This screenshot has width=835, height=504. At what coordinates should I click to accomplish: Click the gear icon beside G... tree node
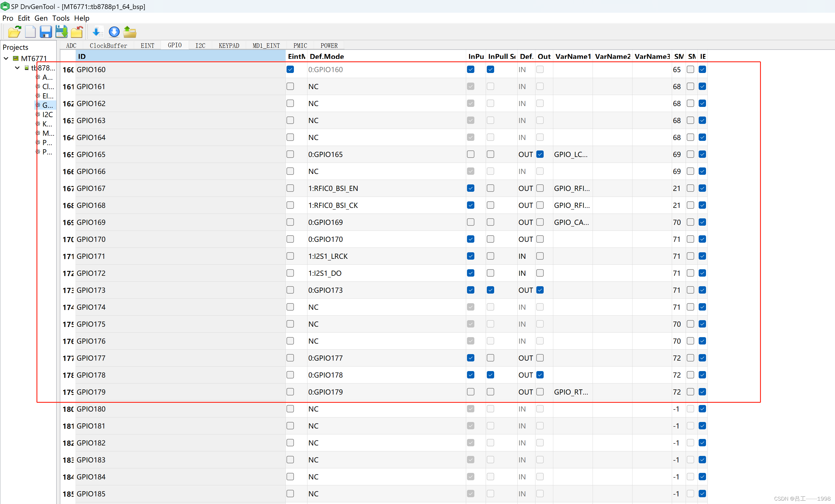pyautogui.click(x=38, y=105)
